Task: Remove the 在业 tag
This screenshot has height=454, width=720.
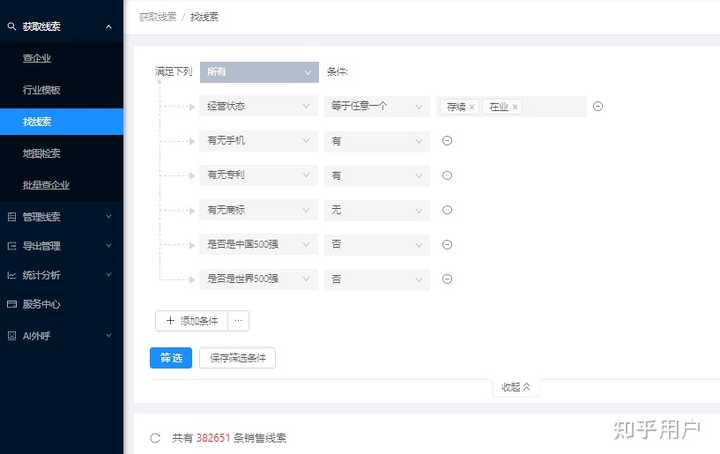Action: click(515, 107)
